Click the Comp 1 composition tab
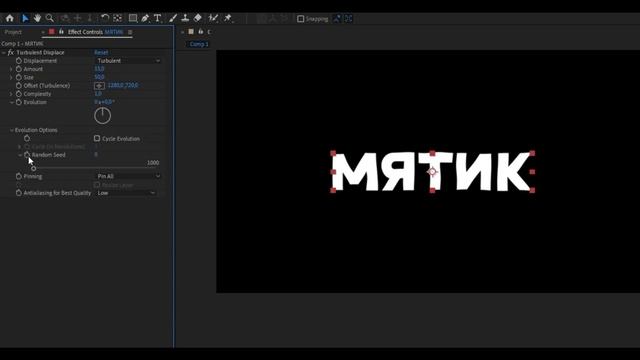Viewport: 640px width, 360px height. pyautogui.click(x=199, y=44)
